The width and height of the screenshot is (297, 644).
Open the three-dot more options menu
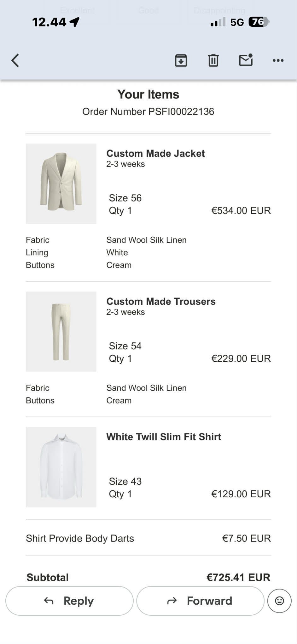pos(278,60)
